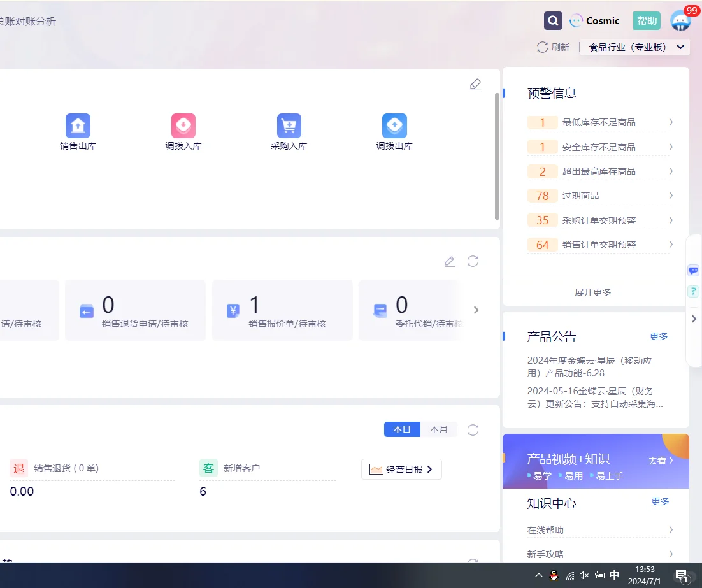Click the Cosmic assistant icon
The image size is (702, 588).
[575, 20]
